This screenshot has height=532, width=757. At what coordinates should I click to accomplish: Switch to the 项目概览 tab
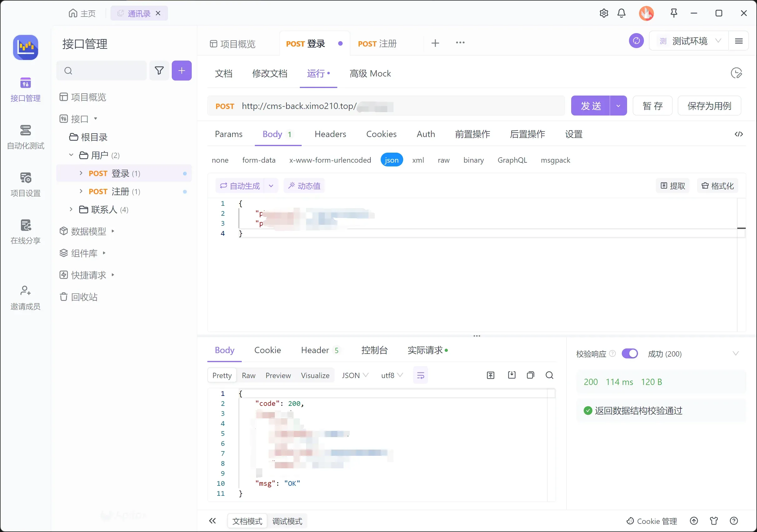(x=233, y=44)
